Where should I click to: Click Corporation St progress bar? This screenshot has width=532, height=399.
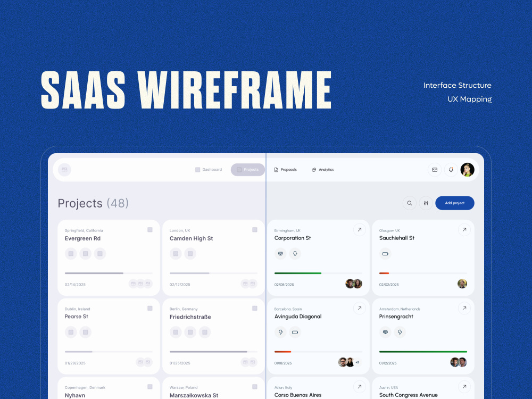point(318,273)
